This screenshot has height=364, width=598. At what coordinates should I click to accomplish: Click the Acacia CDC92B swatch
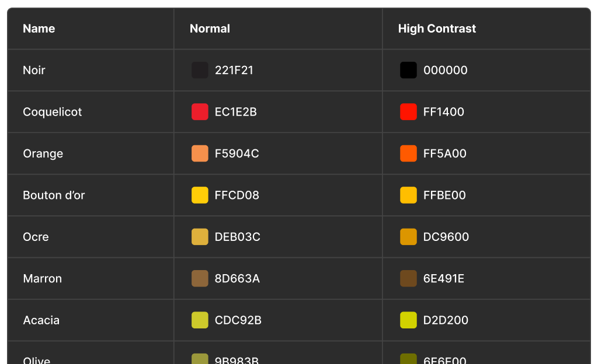coord(200,320)
